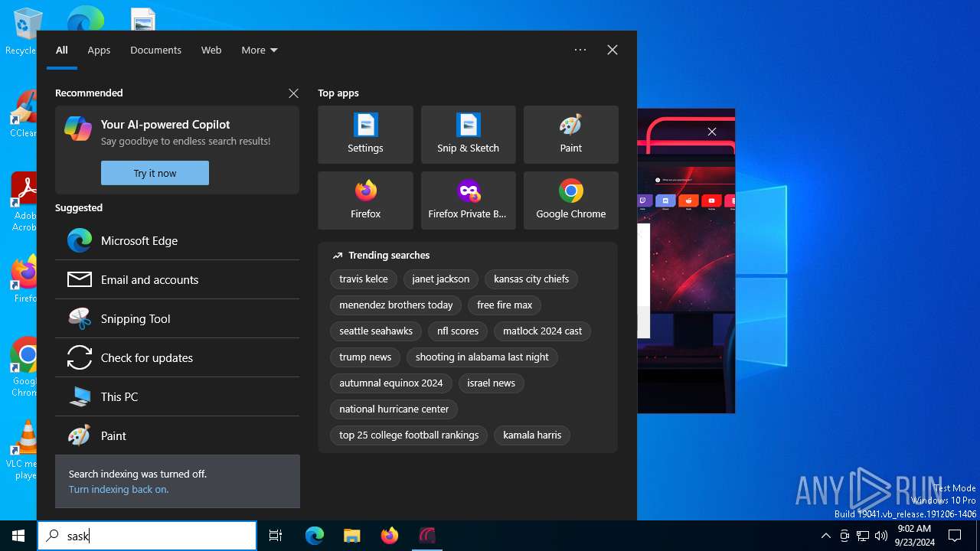Screen dimensions: 980x551
Task: Open Task View on the taskbar
Action: pyautogui.click(x=276, y=536)
